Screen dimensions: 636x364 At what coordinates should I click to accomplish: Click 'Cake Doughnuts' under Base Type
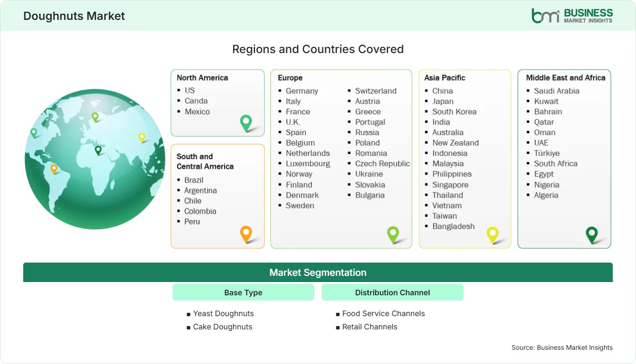[223, 327]
